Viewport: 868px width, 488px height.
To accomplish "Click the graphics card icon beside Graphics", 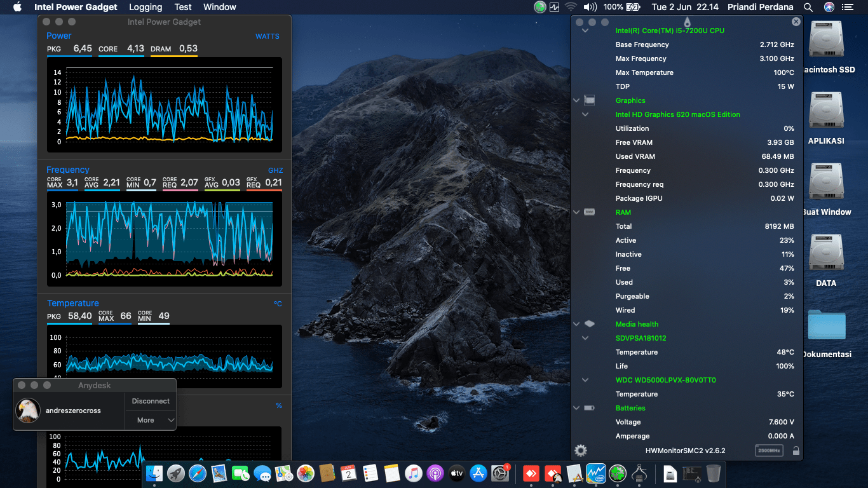I will [x=589, y=100].
